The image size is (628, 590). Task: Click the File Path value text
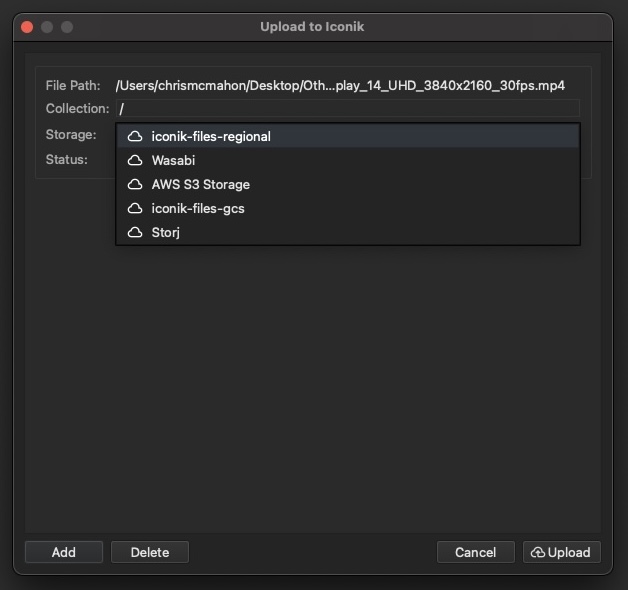[x=340, y=86]
